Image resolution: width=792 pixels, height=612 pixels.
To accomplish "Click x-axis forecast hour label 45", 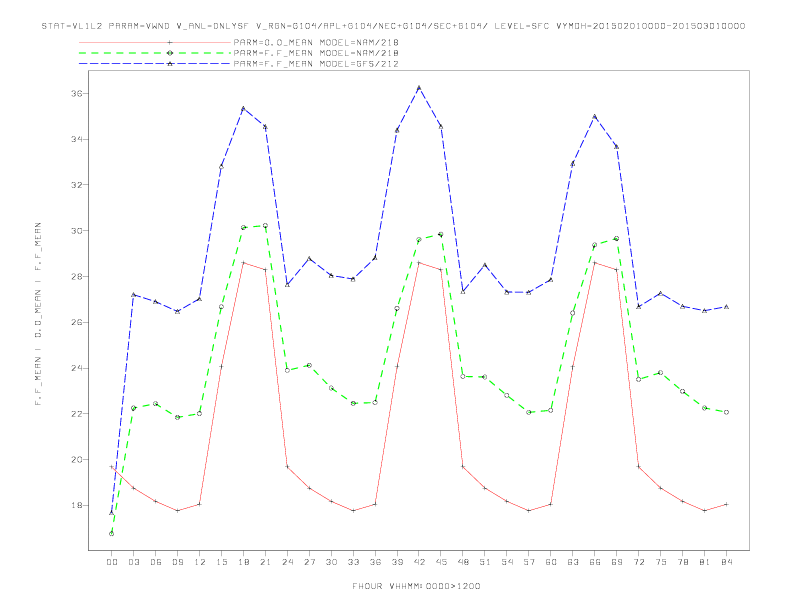I will click(x=441, y=562).
